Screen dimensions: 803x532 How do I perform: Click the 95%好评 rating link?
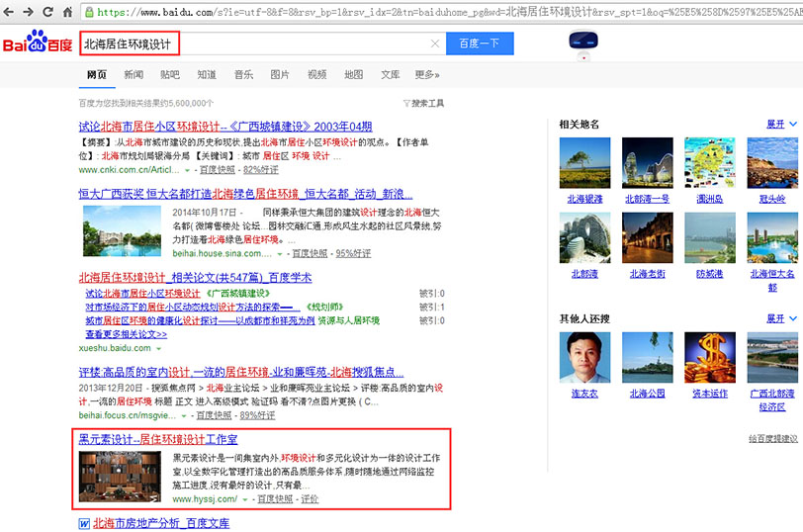click(x=353, y=253)
